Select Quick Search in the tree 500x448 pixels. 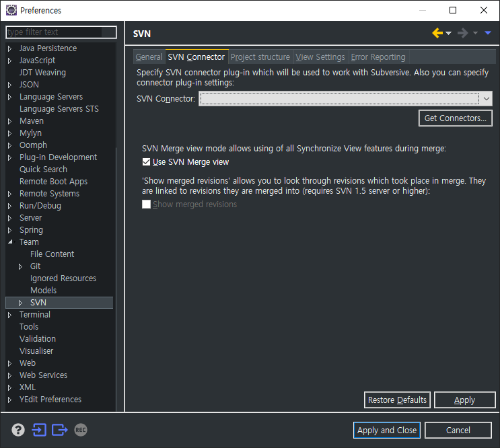point(43,170)
